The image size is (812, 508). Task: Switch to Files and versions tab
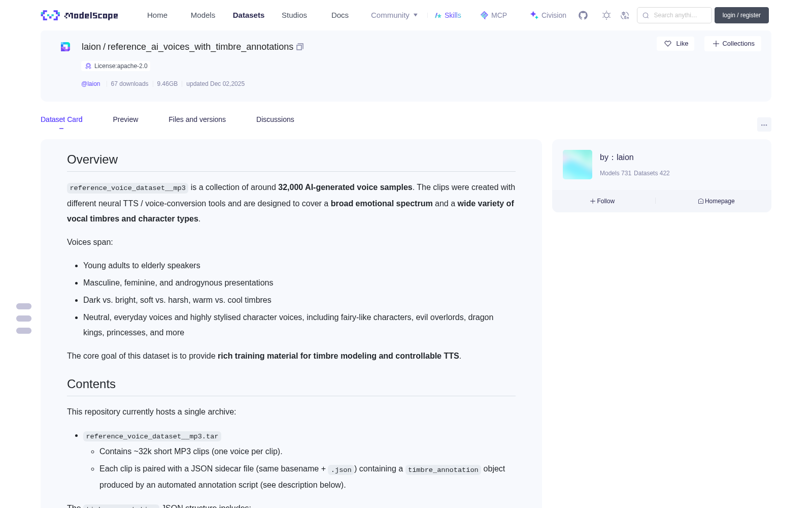(197, 119)
